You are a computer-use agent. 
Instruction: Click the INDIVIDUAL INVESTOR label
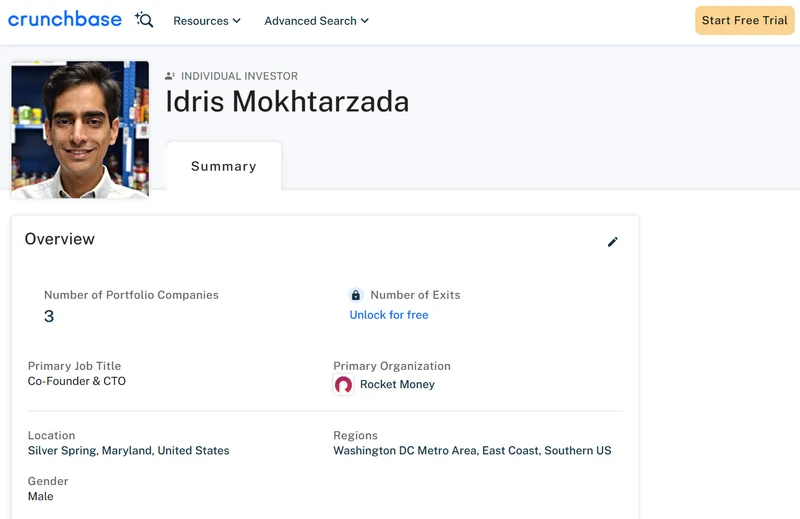(239, 76)
